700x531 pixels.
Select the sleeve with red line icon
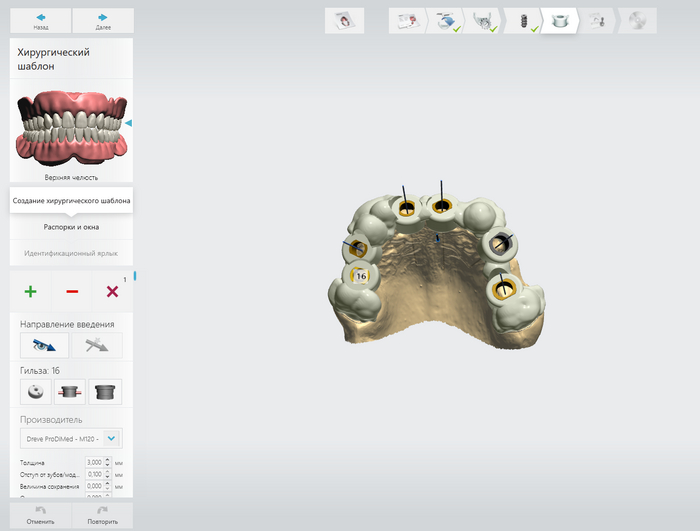[x=70, y=392]
